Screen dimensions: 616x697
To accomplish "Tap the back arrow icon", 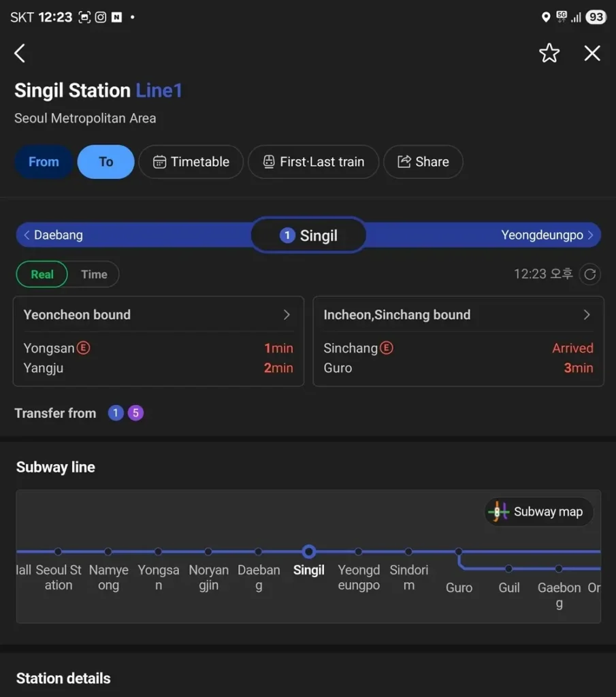I will (20, 53).
